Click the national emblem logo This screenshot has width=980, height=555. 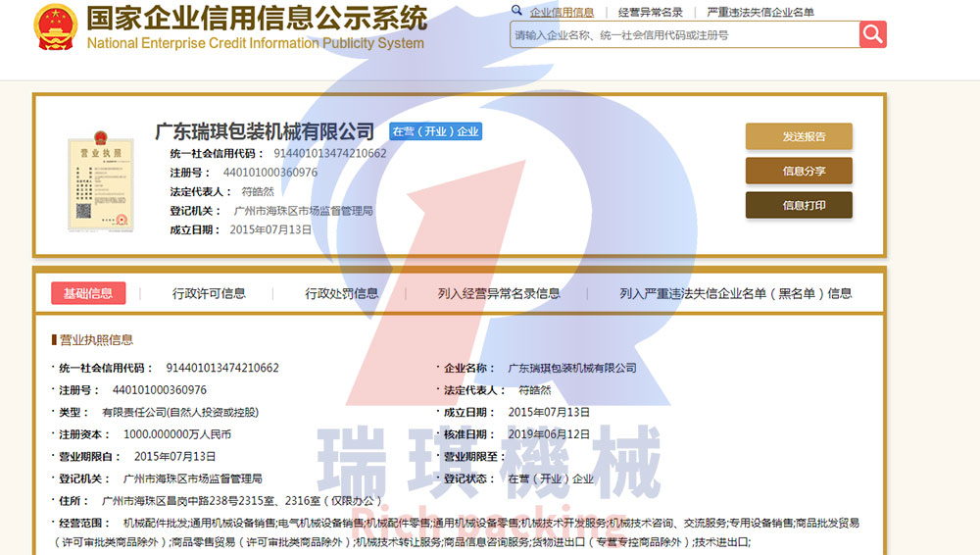(56, 26)
